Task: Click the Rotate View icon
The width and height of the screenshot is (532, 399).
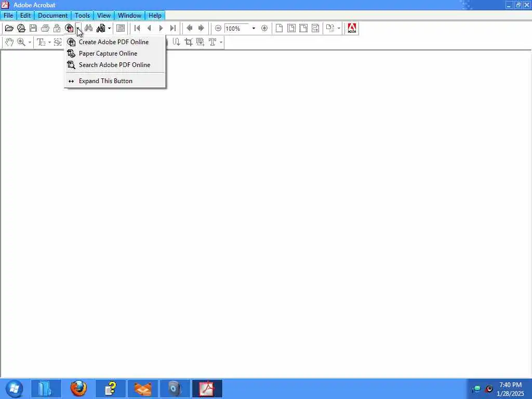Action: [330, 29]
